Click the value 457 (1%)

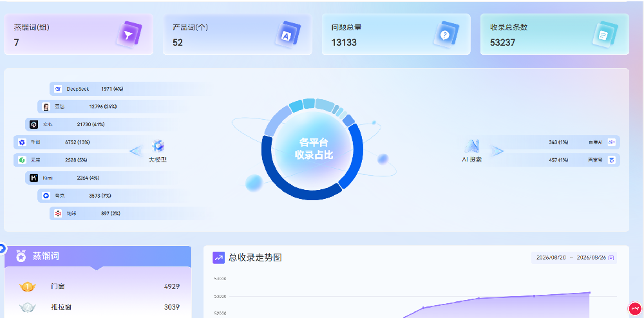(558, 160)
